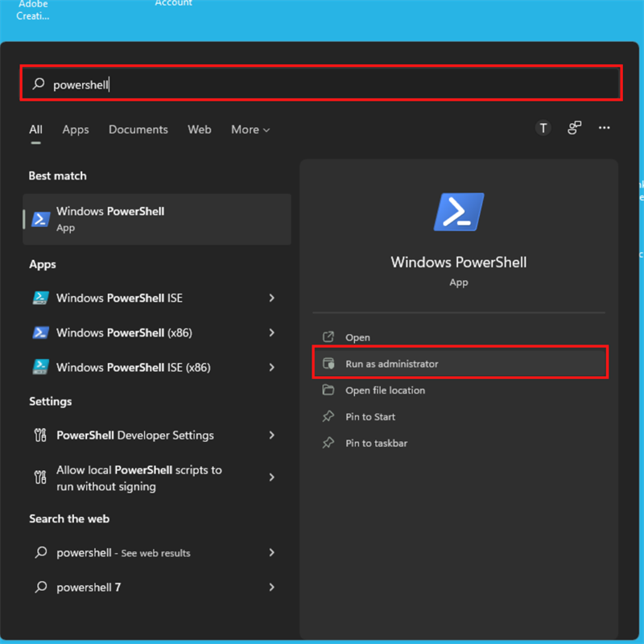644x644 pixels.
Task: Open powershell 7 web suggestion
Action: pyautogui.click(x=157, y=588)
